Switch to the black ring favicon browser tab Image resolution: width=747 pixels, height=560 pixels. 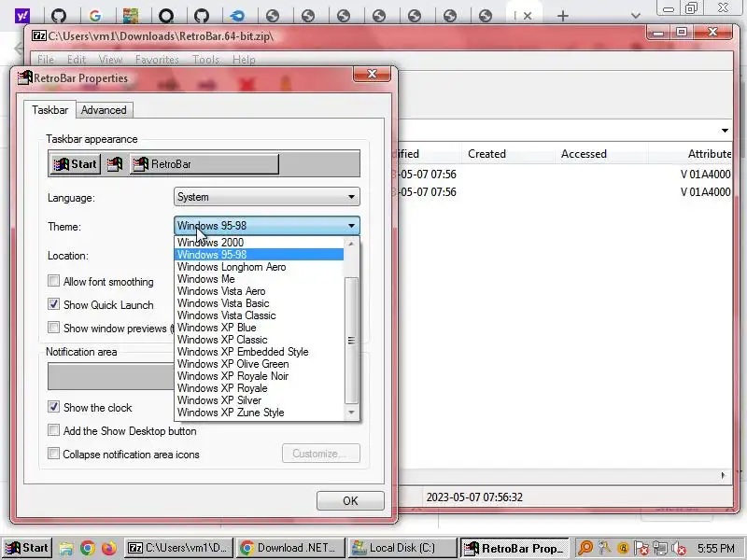(166, 16)
